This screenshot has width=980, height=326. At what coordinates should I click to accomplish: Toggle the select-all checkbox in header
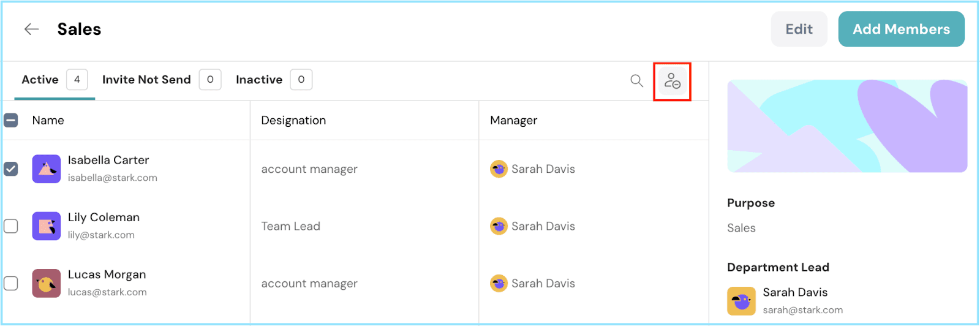click(11, 120)
